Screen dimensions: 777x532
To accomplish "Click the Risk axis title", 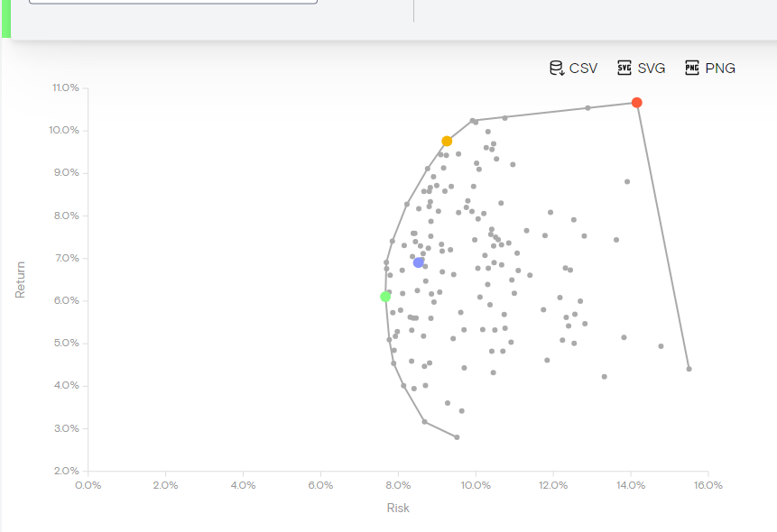I will click(x=398, y=508).
